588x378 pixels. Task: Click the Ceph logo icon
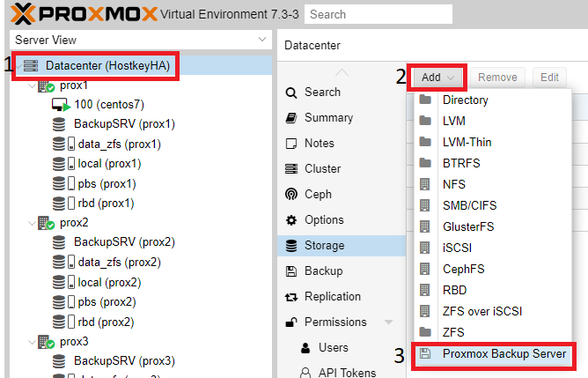291,195
